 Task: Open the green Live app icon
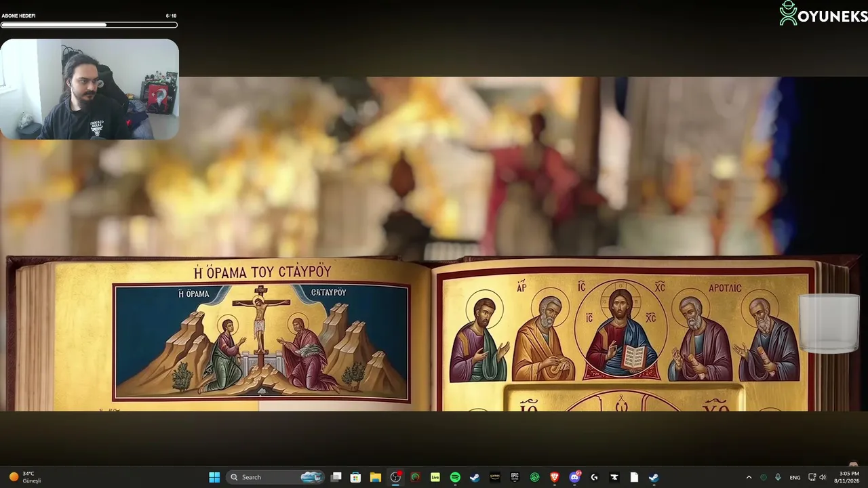coord(435,477)
